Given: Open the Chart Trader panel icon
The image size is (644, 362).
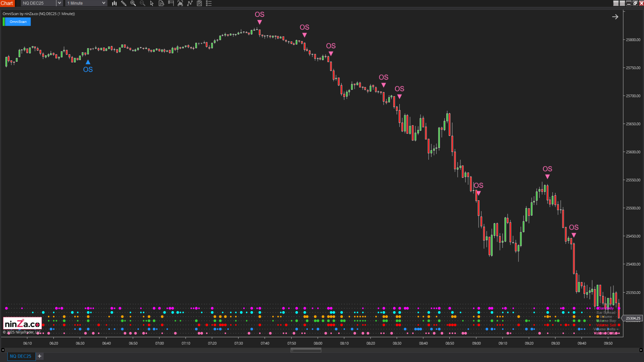Looking at the screenshot, I should 170,3.
